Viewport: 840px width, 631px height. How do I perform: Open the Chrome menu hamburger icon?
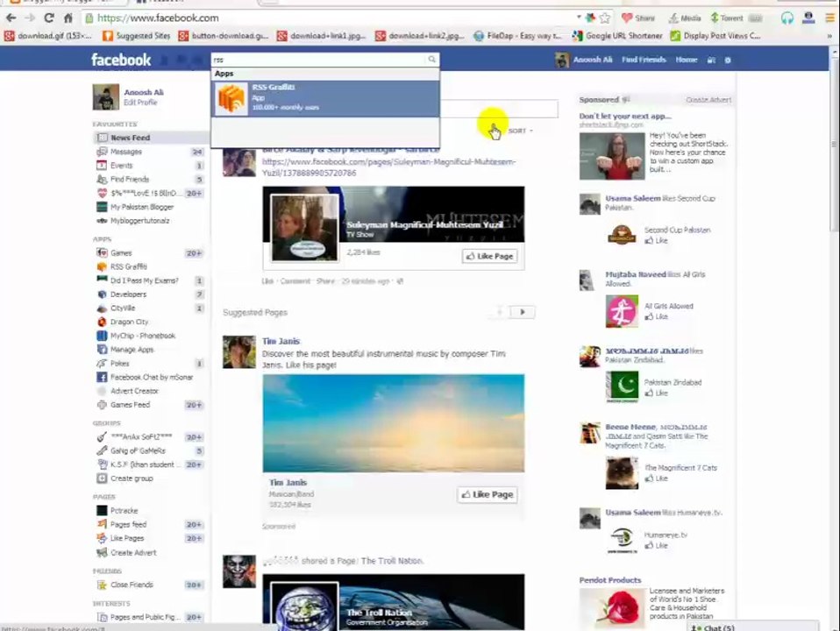pyautogui.click(x=829, y=18)
